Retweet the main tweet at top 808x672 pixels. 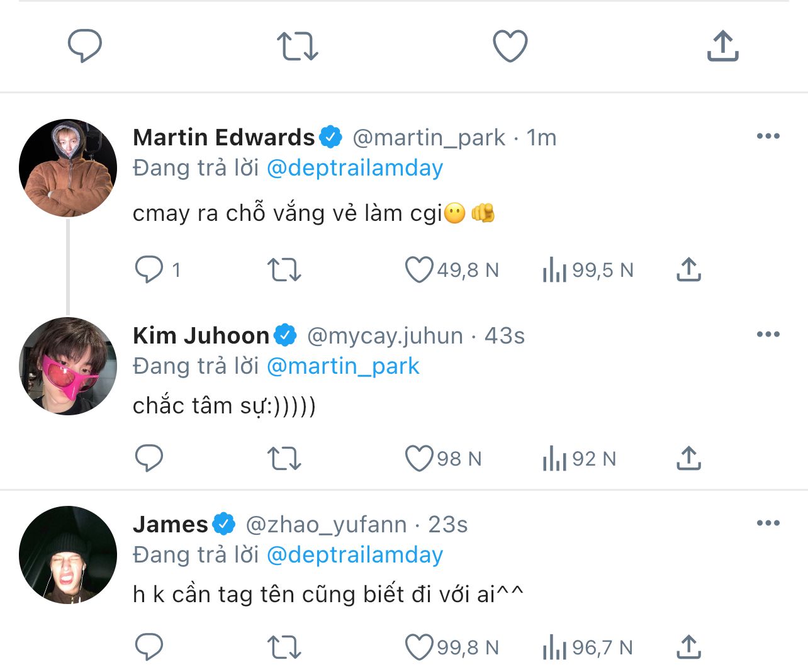coord(297,46)
